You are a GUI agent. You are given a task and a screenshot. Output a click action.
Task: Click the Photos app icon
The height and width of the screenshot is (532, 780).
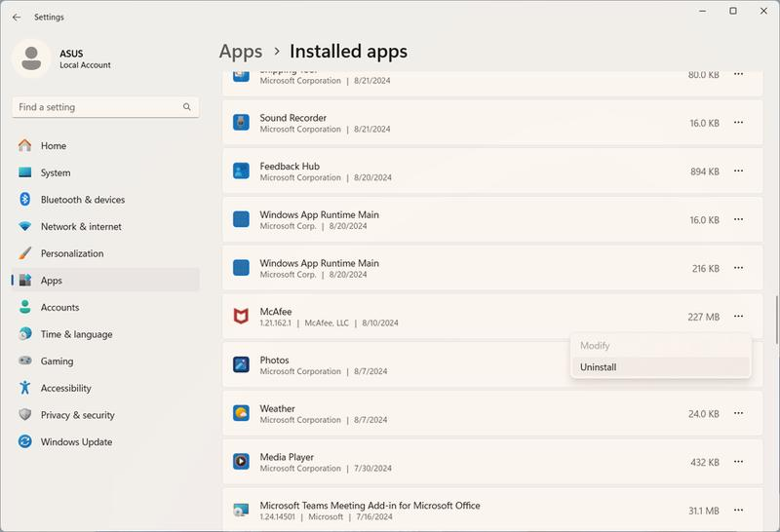click(x=241, y=364)
